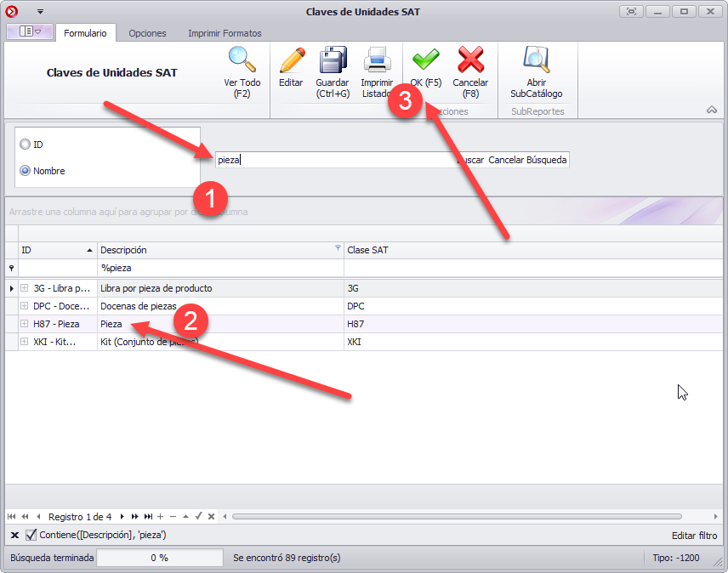728x573 pixels.
Task: Click Guardar (Ctrl+G) floppy disk icon
Action: tap(333, 60)
